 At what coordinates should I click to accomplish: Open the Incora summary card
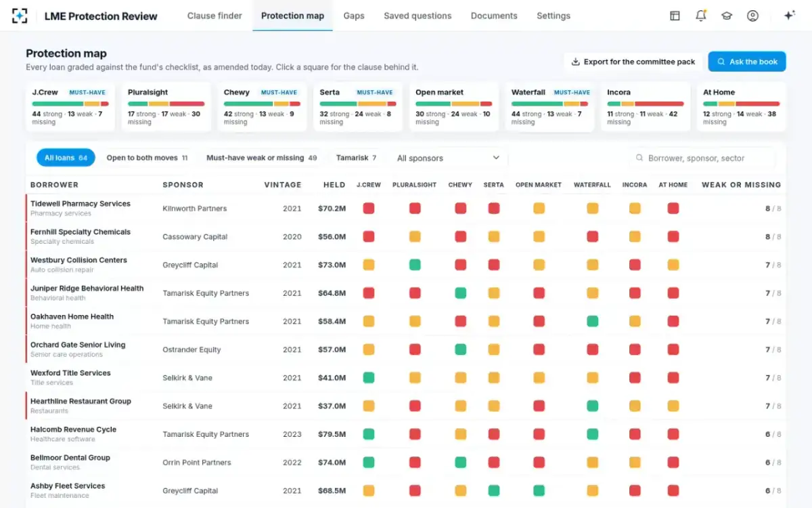coord(646,107)
